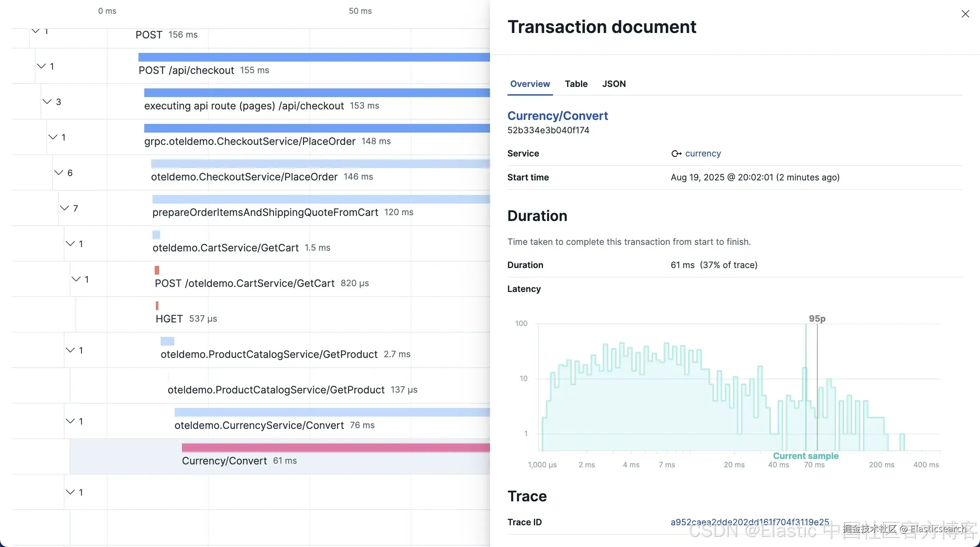Collapse the oteldemo.CartService/GetCart span chevron
Image resolution: width=980 pixels, height=547 pixels.
tap(70, 243)
